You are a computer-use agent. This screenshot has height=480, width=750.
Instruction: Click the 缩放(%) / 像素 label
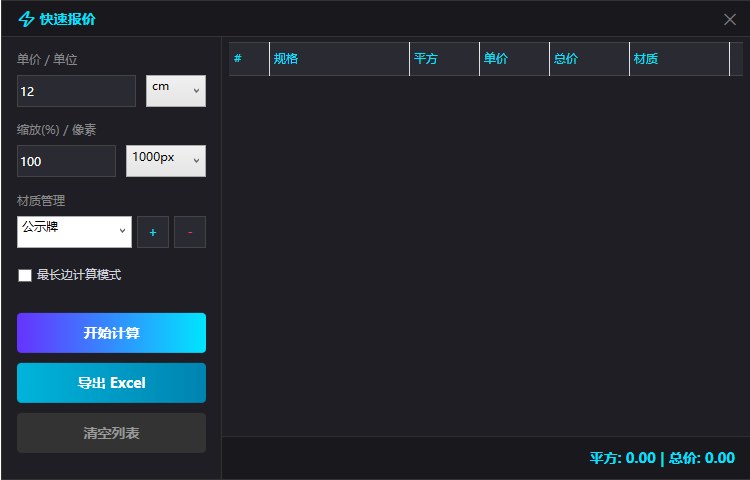pyautogui.click(x=56, y=130)
